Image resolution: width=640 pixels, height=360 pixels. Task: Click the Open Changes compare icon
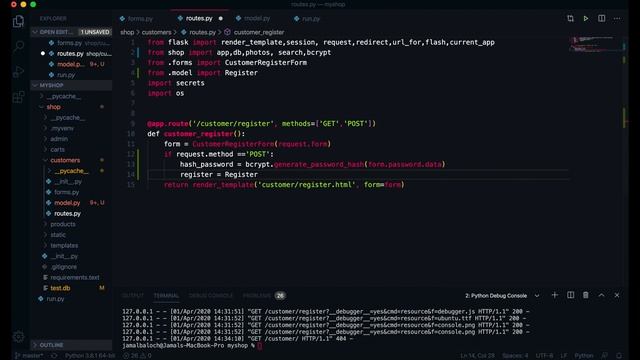coord(570,18)
